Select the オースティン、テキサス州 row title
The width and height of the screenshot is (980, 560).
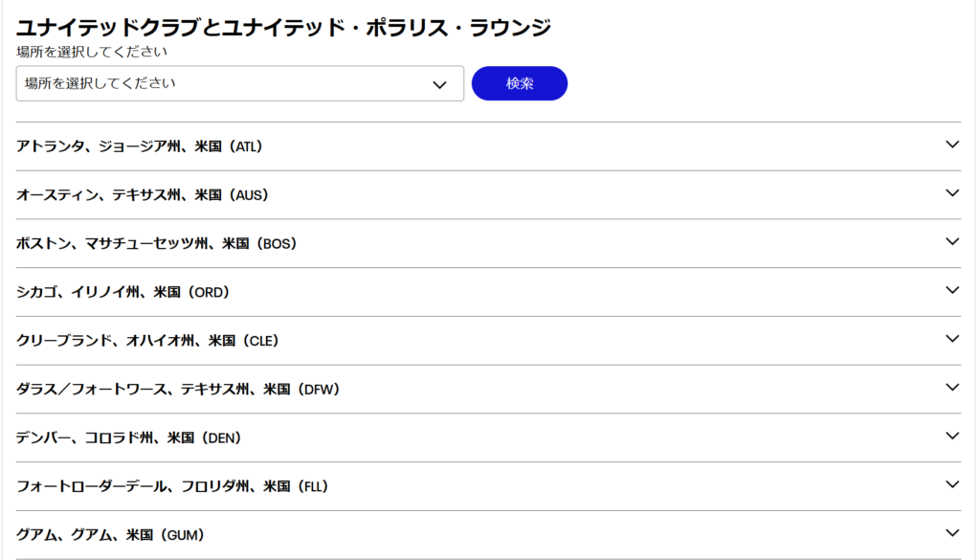[x=143, y=195]
